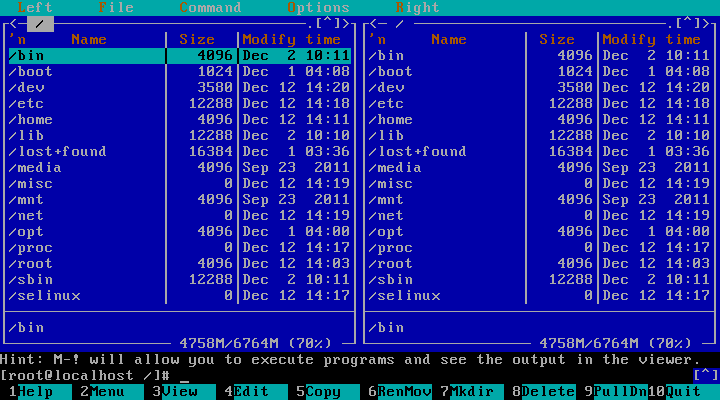This screenshot has width=720, height=400.
Task: Open the Right panel menu
Action: pyautogui.click(x=417, y=7)
